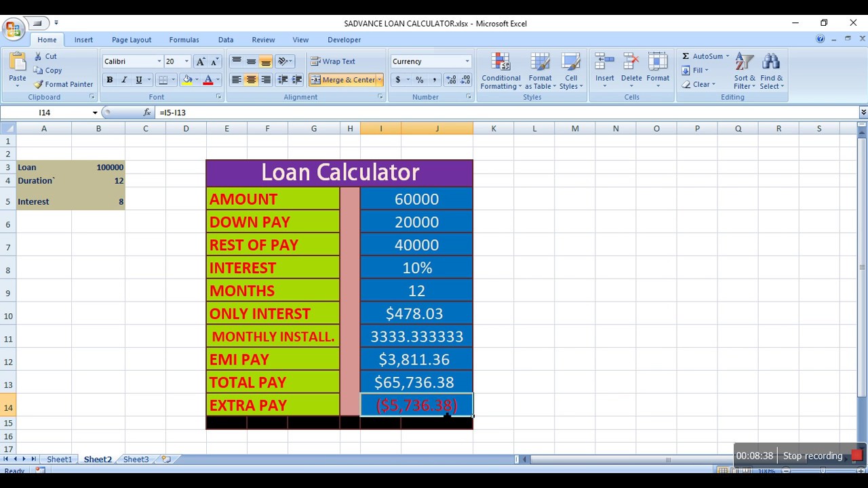Switch to the Page Layout tab
Image resolution: width=868 pixels, height=488 pixels.
pyautogui.click(x=132, y=40)
